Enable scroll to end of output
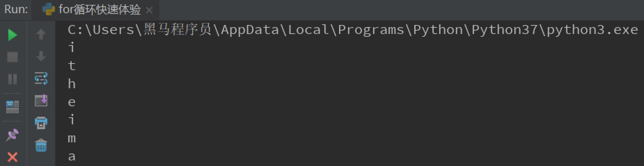The height and width of the screenshot is (166, 644). (x=41, y=100)
